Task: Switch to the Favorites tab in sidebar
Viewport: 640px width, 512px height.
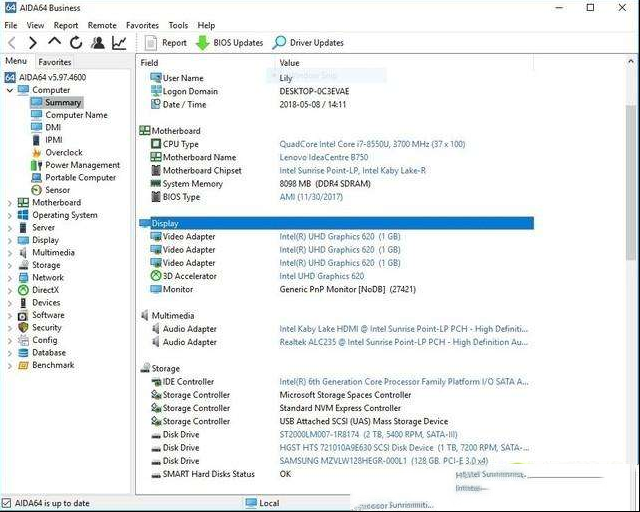Action: tap(55, 62)
